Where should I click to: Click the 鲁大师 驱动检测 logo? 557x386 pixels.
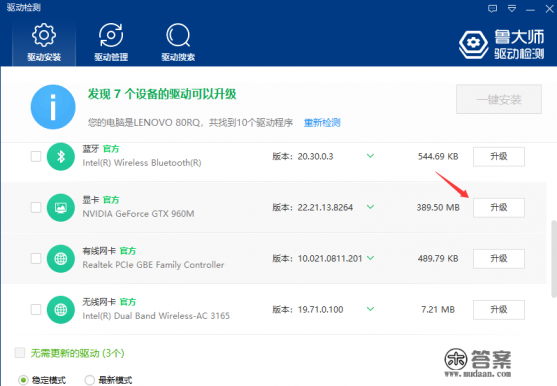click(x=502, y=44)
